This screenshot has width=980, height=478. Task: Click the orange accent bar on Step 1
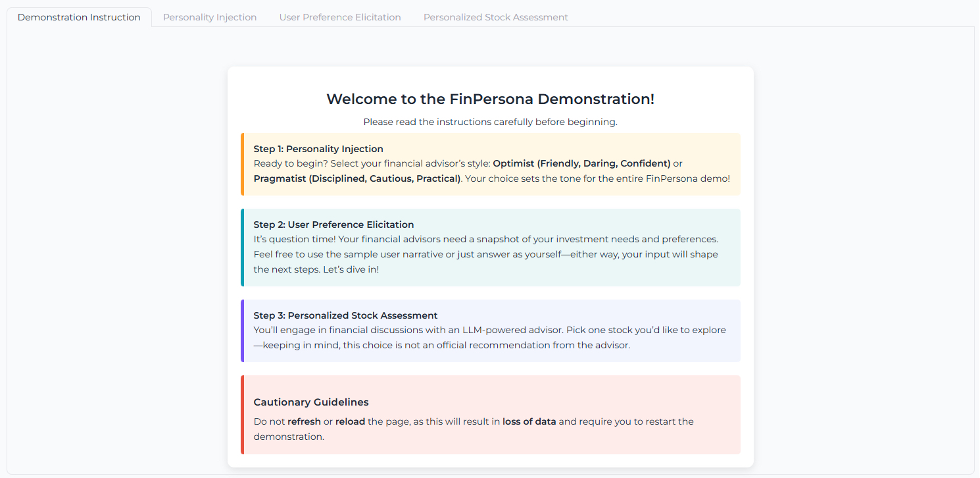(x=242, y=164)
